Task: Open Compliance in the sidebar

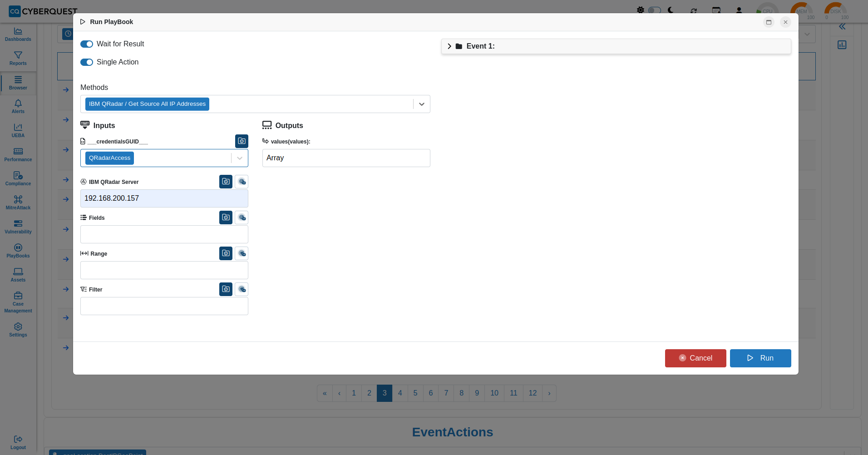Action: point(18,179)
